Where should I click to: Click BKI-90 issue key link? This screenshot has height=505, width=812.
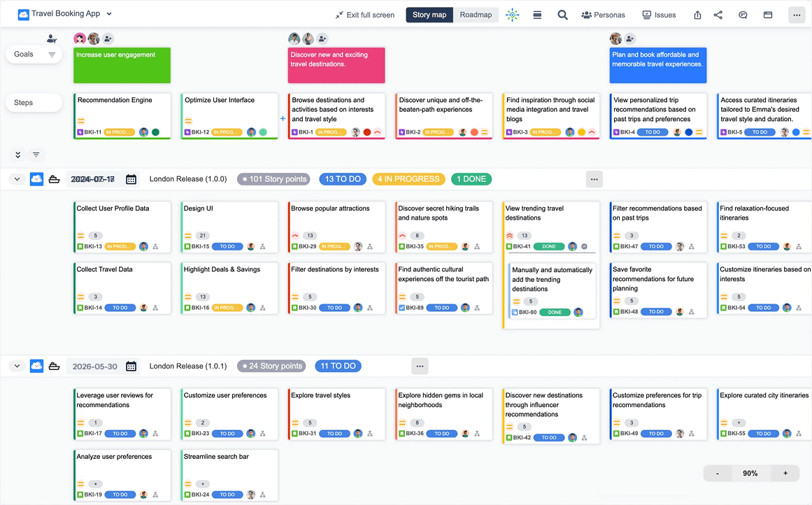[528, 313]
